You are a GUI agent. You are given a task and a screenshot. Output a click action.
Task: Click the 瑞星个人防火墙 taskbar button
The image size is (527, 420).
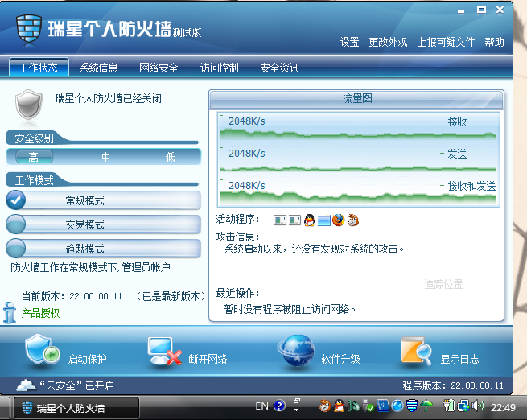click(x=76, y=408)
